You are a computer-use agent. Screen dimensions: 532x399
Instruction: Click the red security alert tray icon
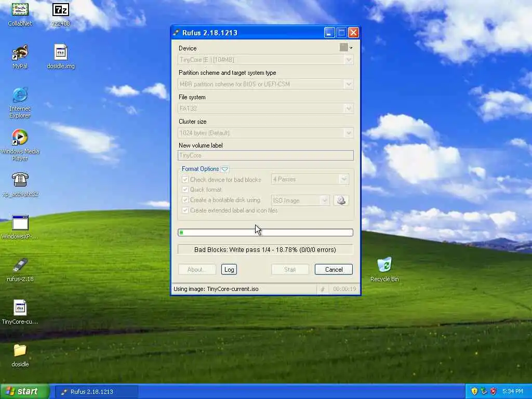494,391
